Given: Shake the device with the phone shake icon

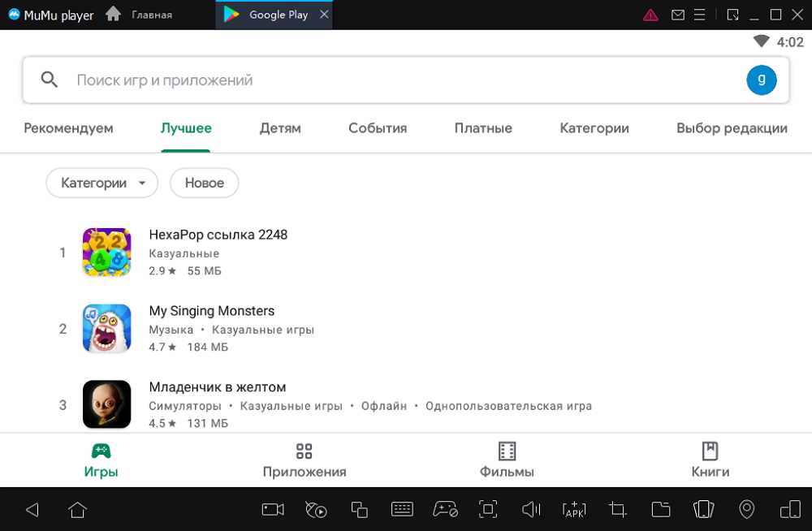Looking at the screenshot, I should pos(703,510).
